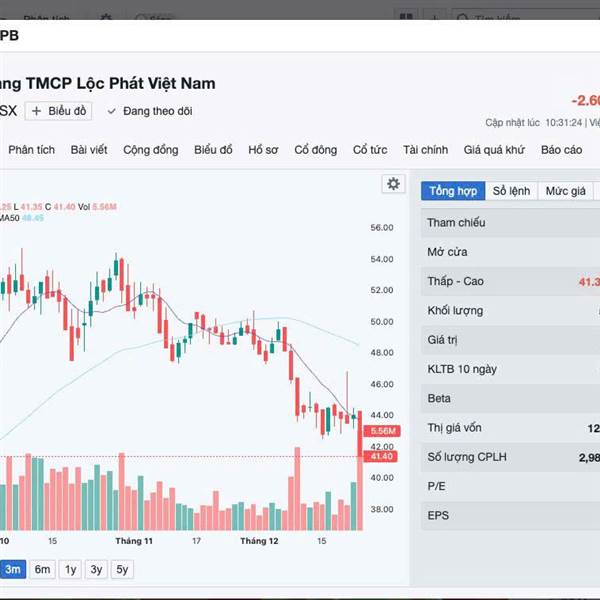View the Cổ tức tab
The image size is (600, 600).
click(370, 150)
